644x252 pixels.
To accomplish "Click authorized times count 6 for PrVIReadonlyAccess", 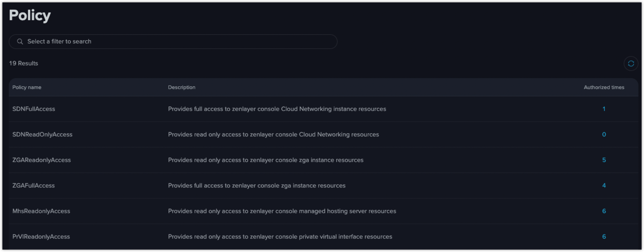I will click(x=604, y=237).
